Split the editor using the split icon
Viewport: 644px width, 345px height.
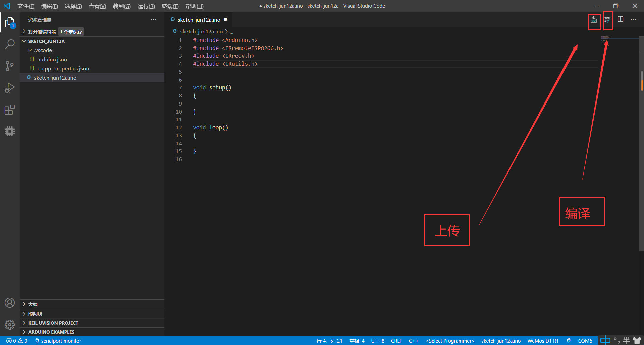pyautogui.click(x=621, y=19)
